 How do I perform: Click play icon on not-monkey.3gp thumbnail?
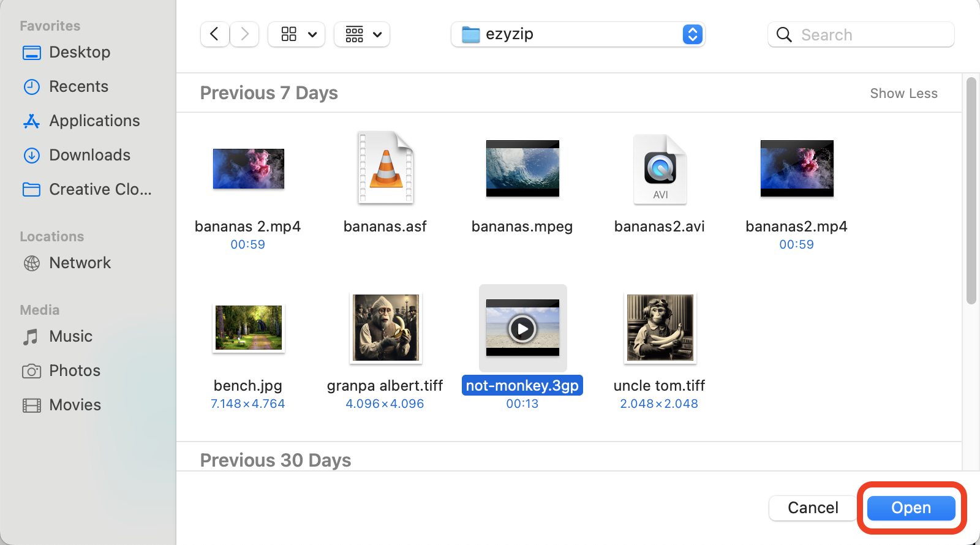tap(522, 329)
